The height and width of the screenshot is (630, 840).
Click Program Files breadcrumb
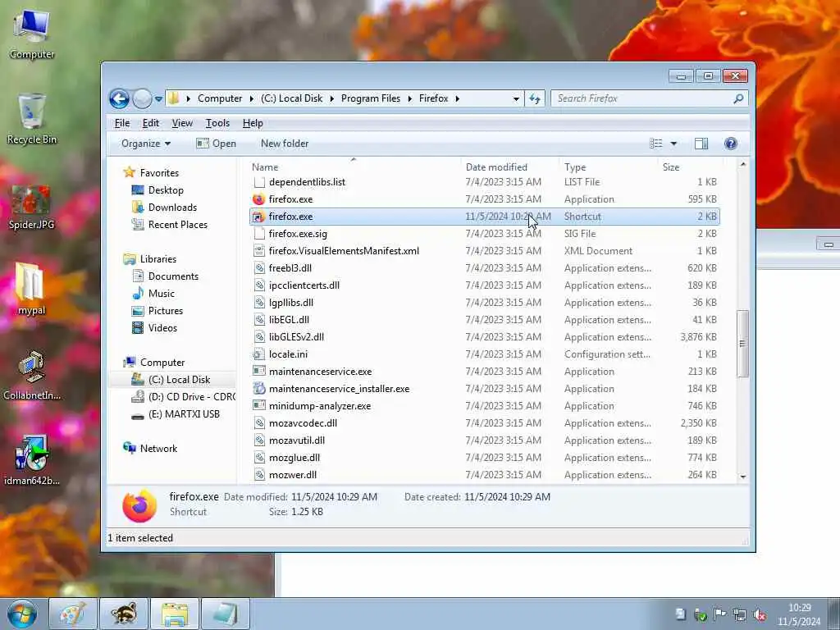[x=371, y=98]
